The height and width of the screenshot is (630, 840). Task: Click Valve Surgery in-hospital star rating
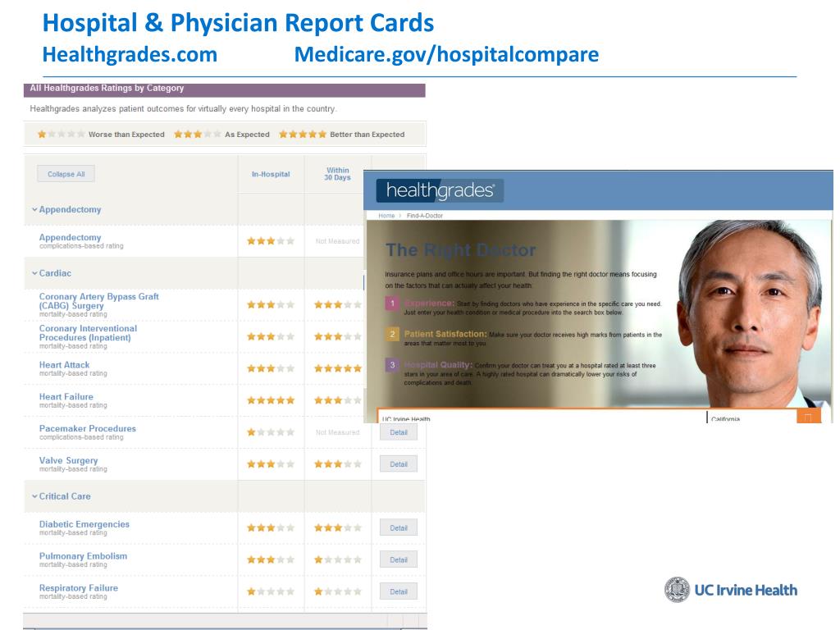[271, 464]
